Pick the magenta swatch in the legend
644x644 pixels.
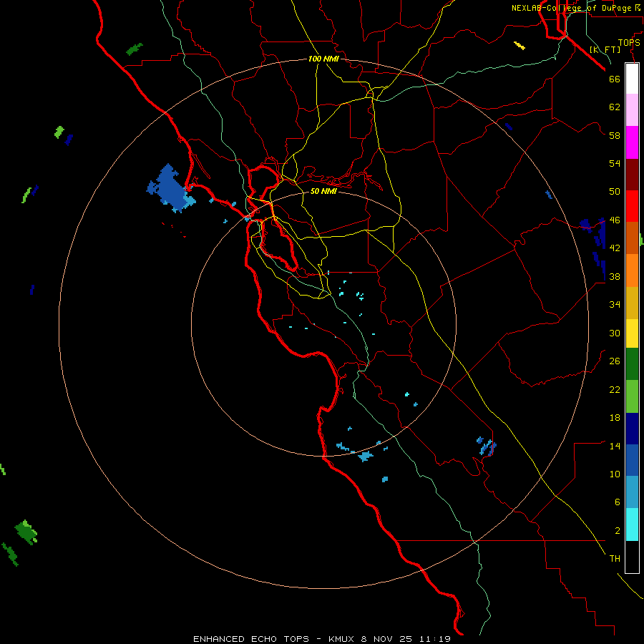point(632,142)
